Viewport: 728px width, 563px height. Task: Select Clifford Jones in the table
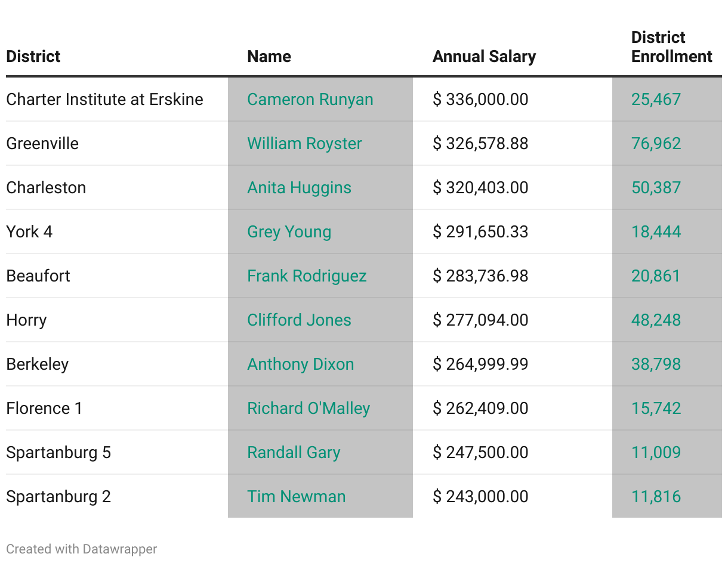tap(299, 320)
